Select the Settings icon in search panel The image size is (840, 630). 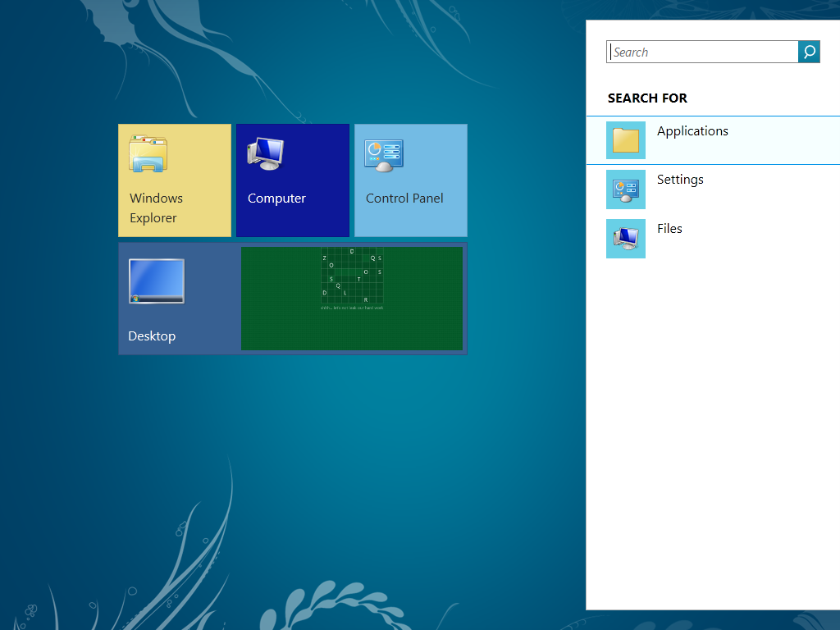click(x=626, y=189)
